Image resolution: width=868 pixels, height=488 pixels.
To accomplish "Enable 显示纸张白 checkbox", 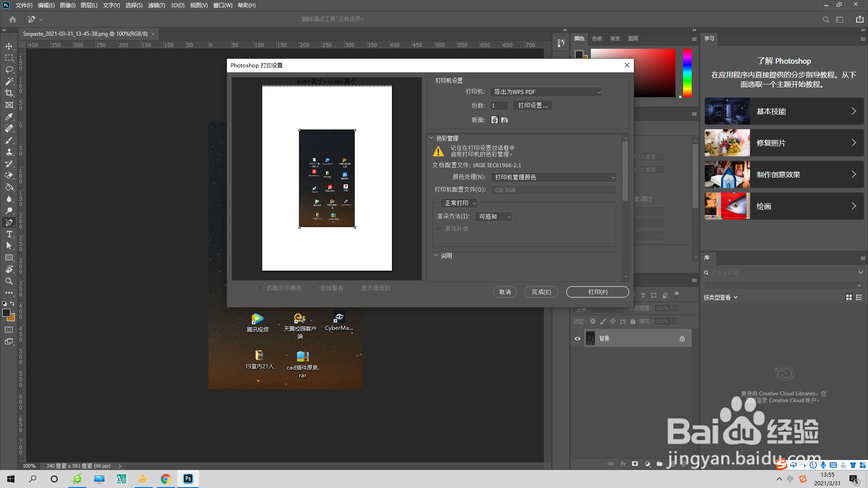I will click(x=355, y=288).
